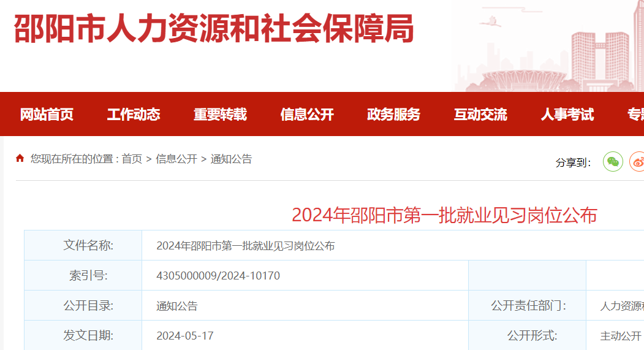This screenshot has width=644, height=350.
Task: Select the date 2024-05-17
Action: [x=185, y=336]
